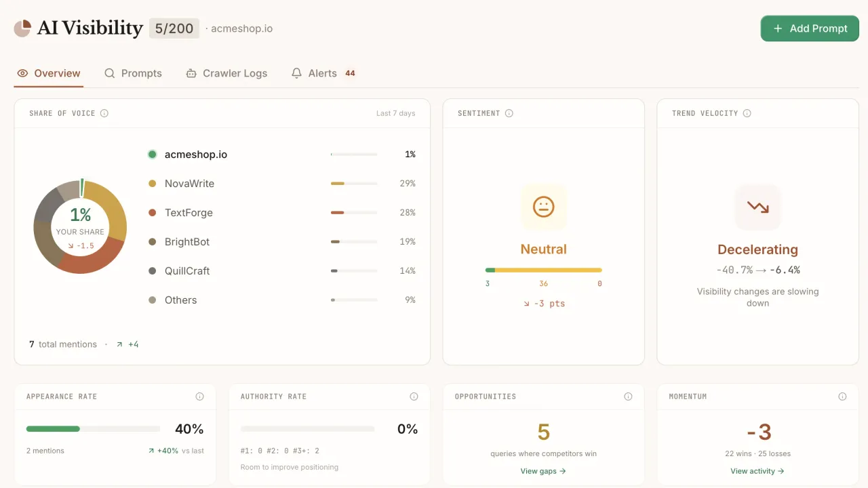
Task: Open the View activity link
Action: coord(757,471)
